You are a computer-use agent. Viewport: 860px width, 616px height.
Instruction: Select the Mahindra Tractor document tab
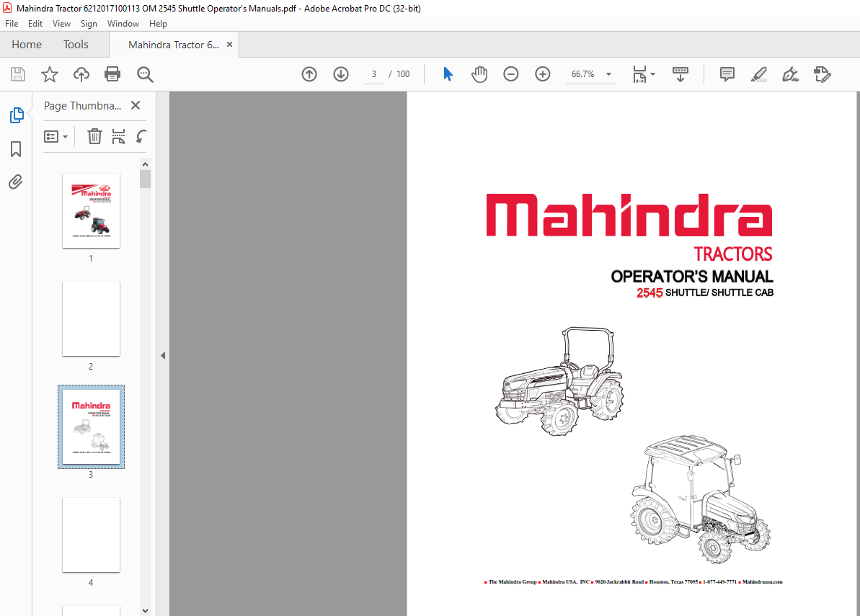pos(173,45)
